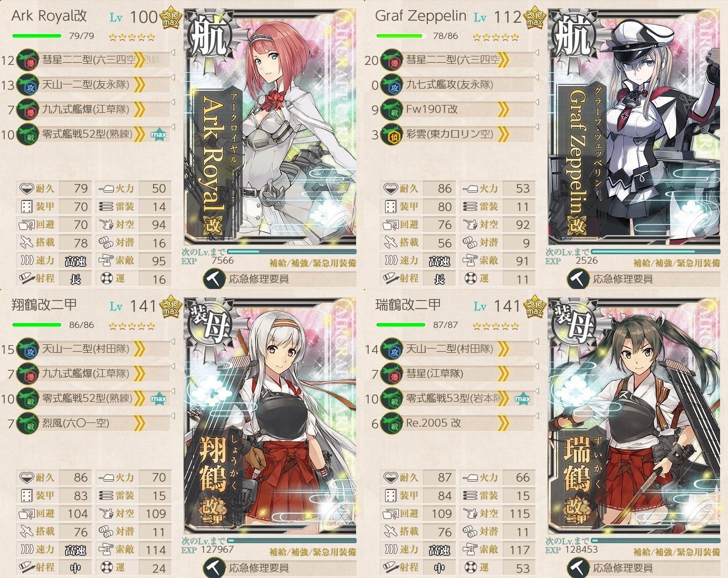Click dive bomber icon beside 彗星(江草隊)
Screen dimensions: 728x578
(x=391, y=374)
